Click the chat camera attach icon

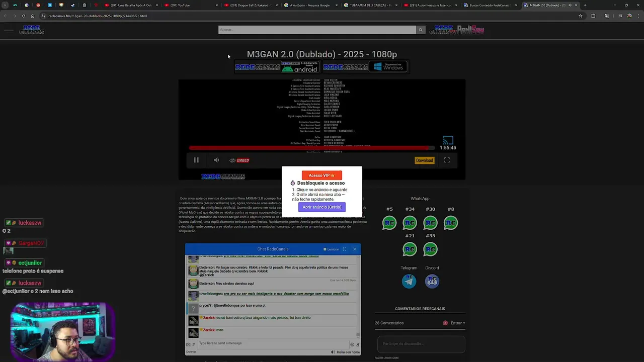(x=189, y=344)
